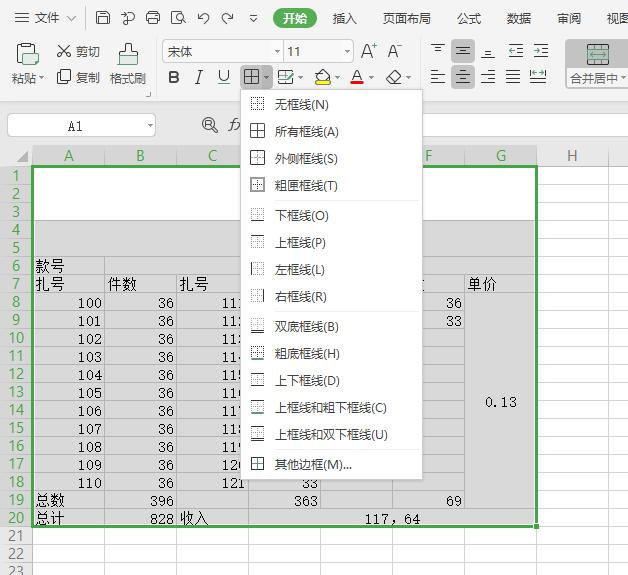
Task: Select the 格式刷 format painter
Action: 128,64
